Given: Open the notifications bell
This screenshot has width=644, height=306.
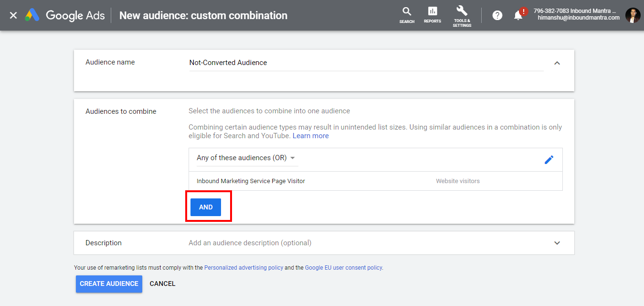Looking at the screenshot, I should pyautogui.click(x=518, y=15).
